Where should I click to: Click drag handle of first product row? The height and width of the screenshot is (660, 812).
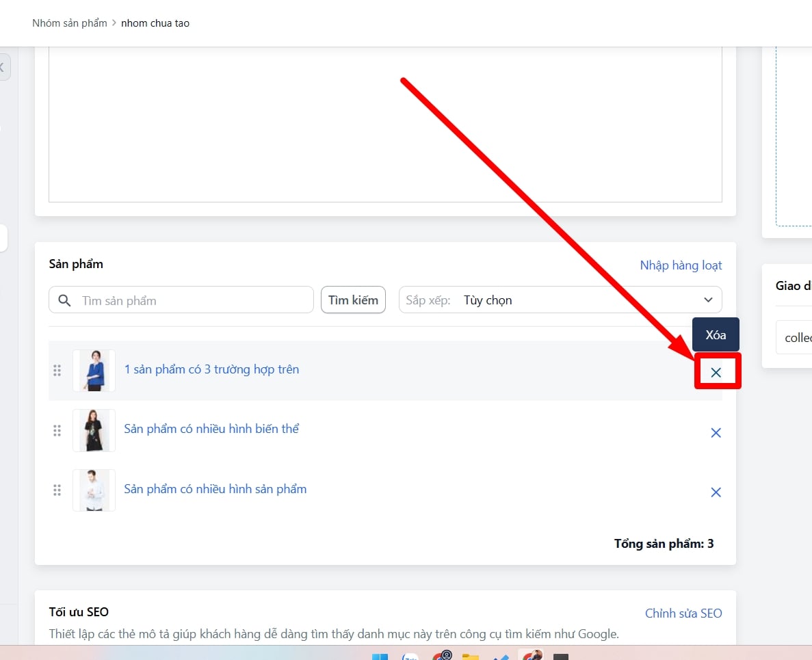57,371
